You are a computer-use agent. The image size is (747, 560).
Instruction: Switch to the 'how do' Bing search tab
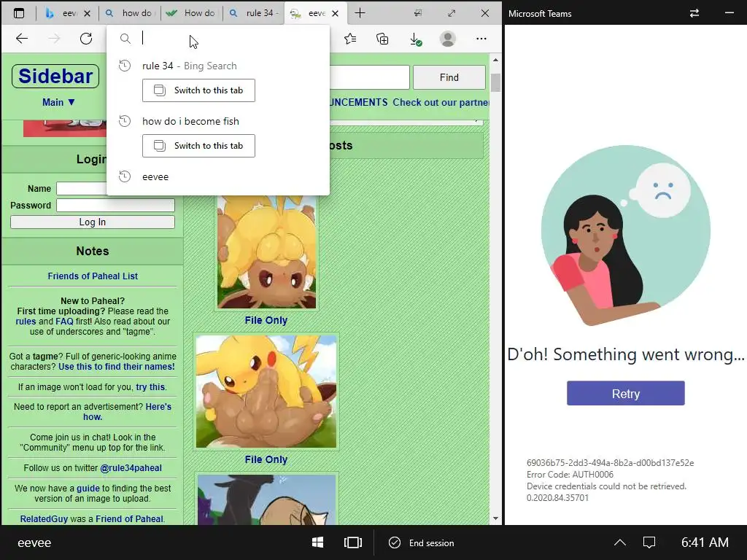[130, 13]
